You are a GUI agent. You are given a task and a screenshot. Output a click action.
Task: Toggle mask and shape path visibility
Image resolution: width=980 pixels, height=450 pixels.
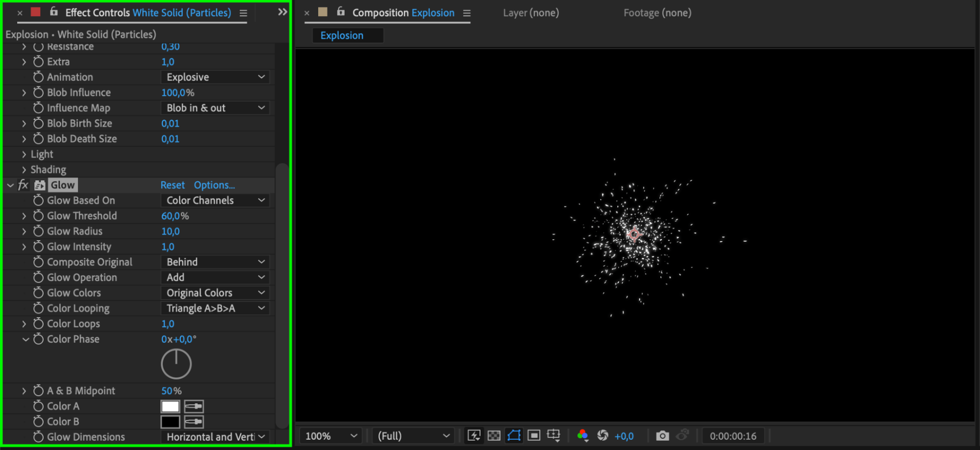tap(514, 436)
